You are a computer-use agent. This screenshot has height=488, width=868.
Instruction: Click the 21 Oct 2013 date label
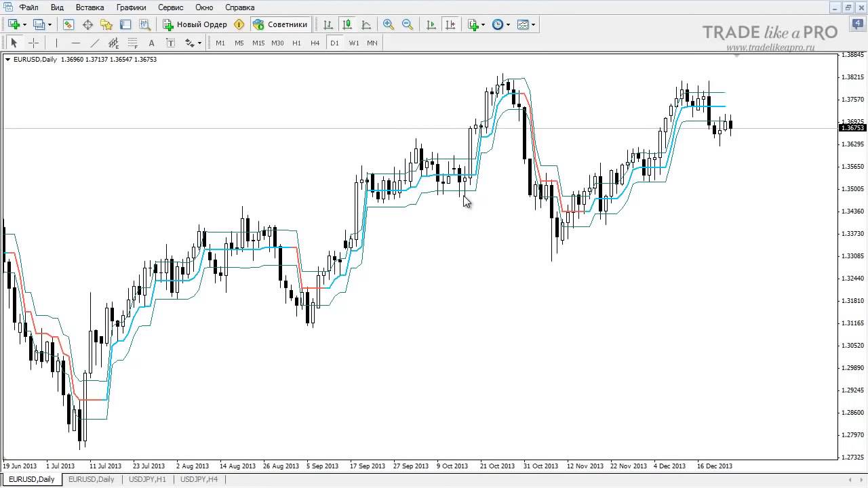click(498, 466)
